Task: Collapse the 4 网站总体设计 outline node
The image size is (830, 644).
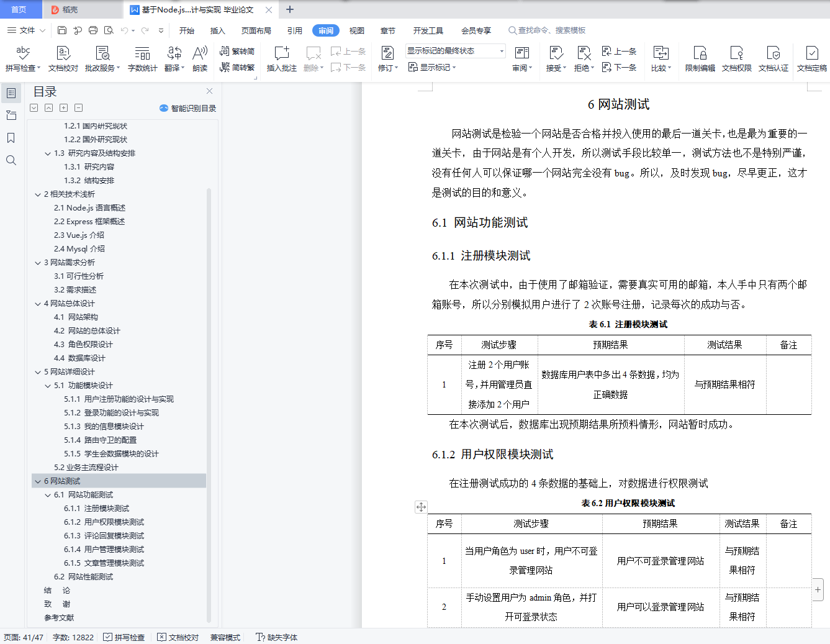Action: [38, 304]
